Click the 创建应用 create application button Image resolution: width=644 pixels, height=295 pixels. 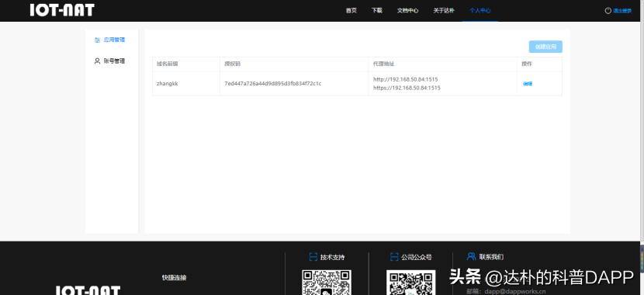(545, 47)
